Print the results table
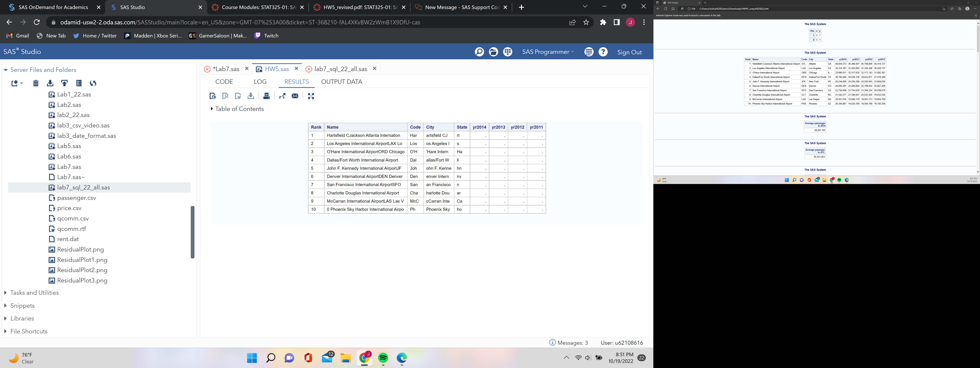The image size is (980, 368). pyautogui.click(x=267, y=96)
